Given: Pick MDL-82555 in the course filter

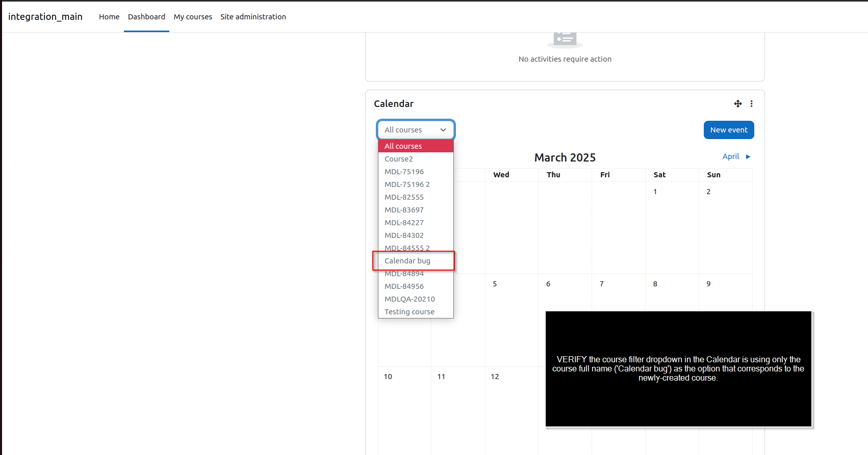Looking at the screenshot, I should point(416,197).
